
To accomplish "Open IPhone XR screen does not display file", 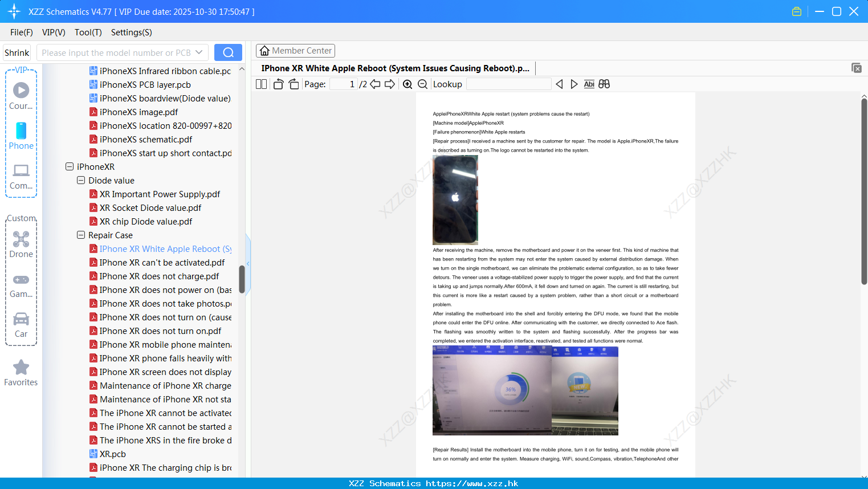I will tap(161, 372).
